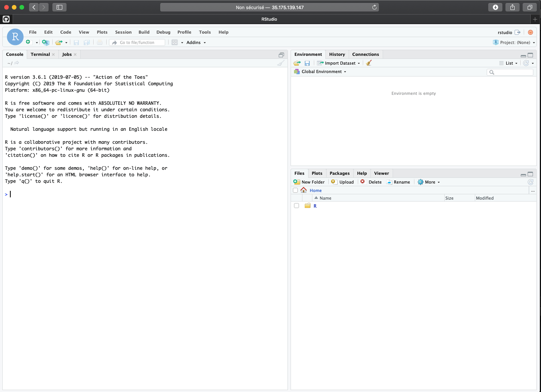Open the R folder link
The height and width of the screenshot is (392, 541).
[315, 206]
